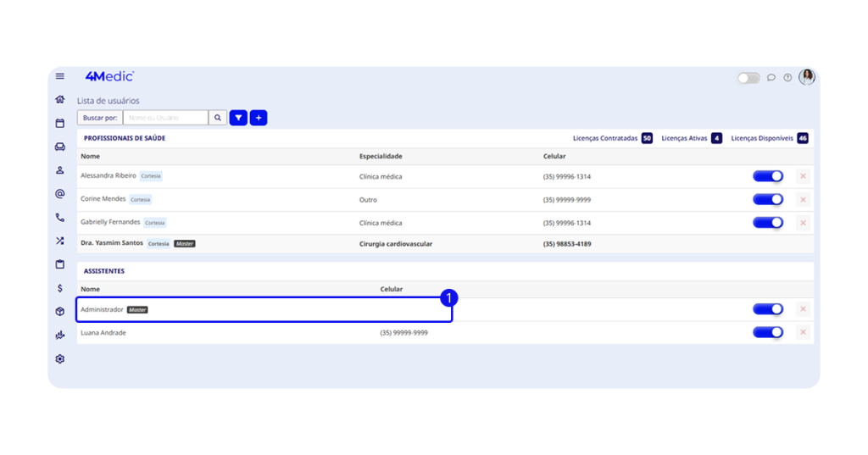Open the dollar sign financial icon
The image size is (868, 455).
60,288
